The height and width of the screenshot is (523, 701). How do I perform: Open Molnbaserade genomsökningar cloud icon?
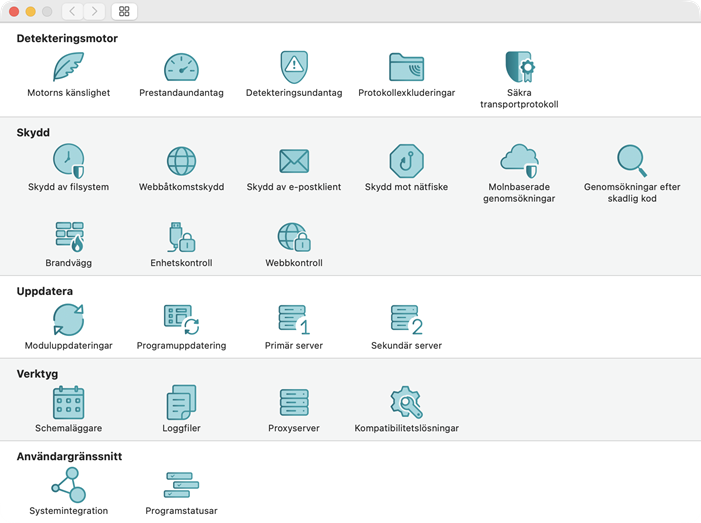pyautogui.click(x=519, y=161)
